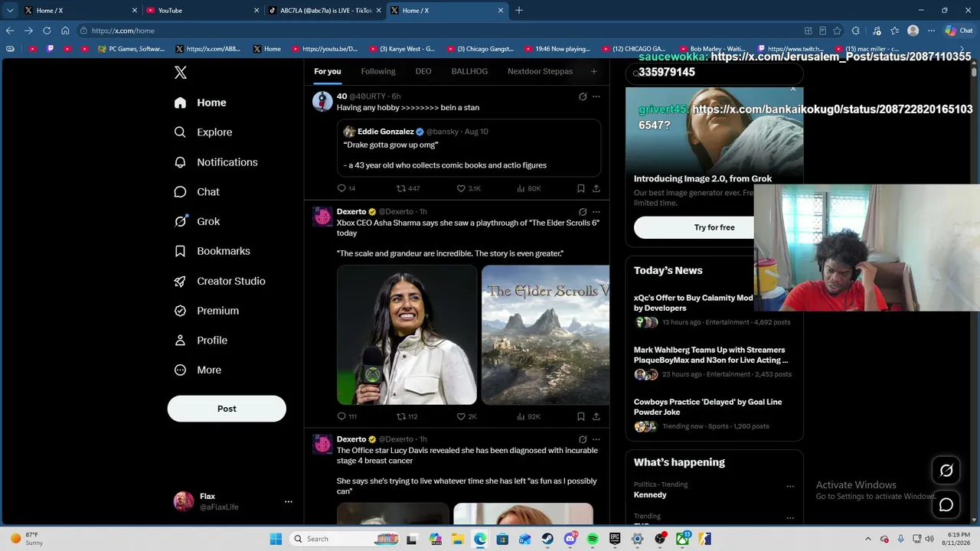Click the X logo in the sidebar

pyautogui.click(x=181, y=73)
